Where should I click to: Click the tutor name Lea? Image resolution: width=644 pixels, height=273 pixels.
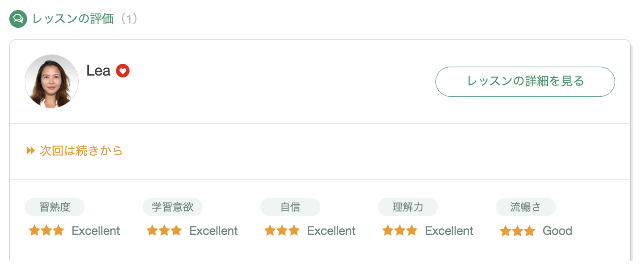[x=98, y=71]
